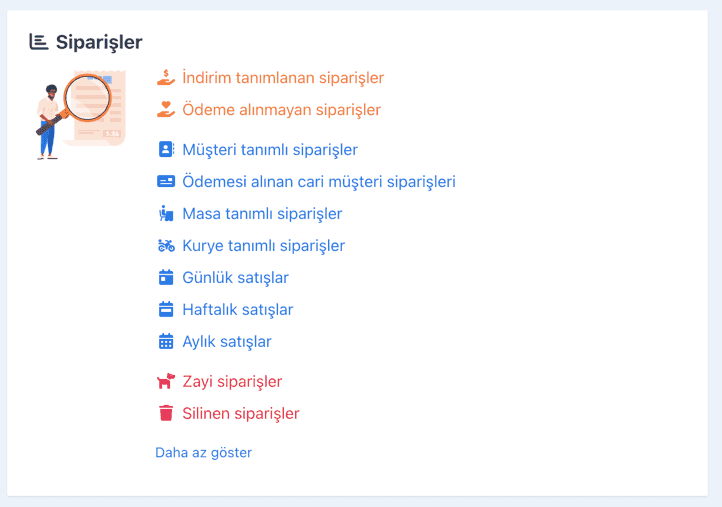Click the credit card icon for cari müşteri
Screen dimensions: 722x507
click(166, 181)
